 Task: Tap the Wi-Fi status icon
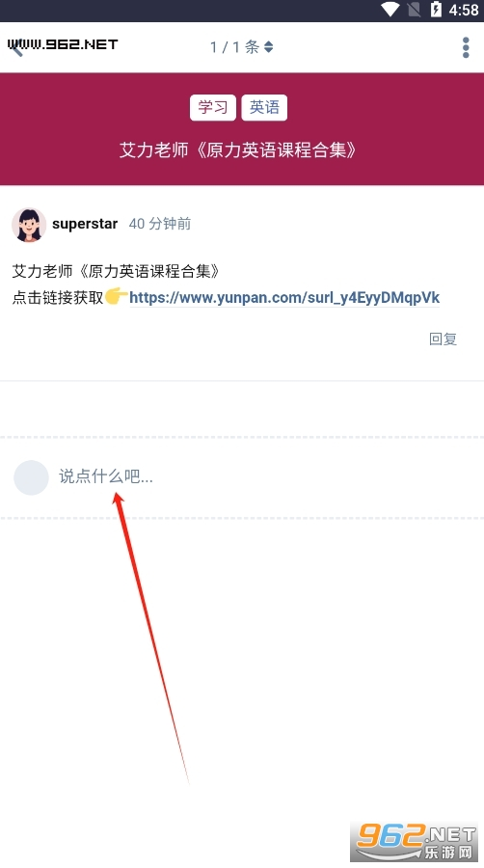click(x=390, y=10)
